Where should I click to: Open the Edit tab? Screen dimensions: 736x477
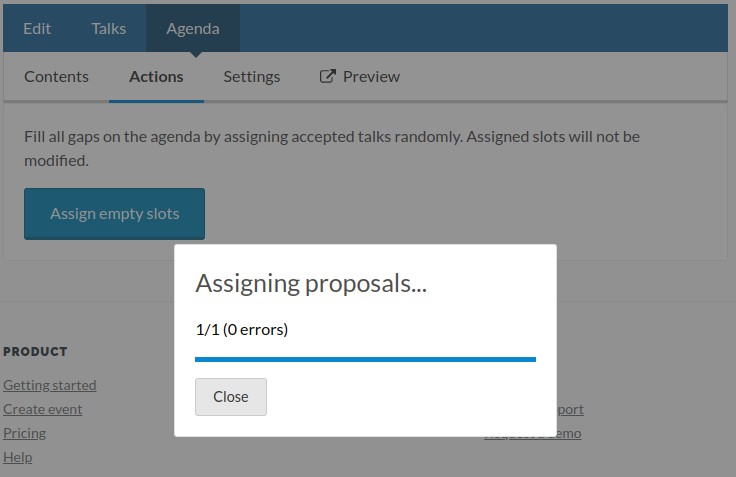click(37, 29)
